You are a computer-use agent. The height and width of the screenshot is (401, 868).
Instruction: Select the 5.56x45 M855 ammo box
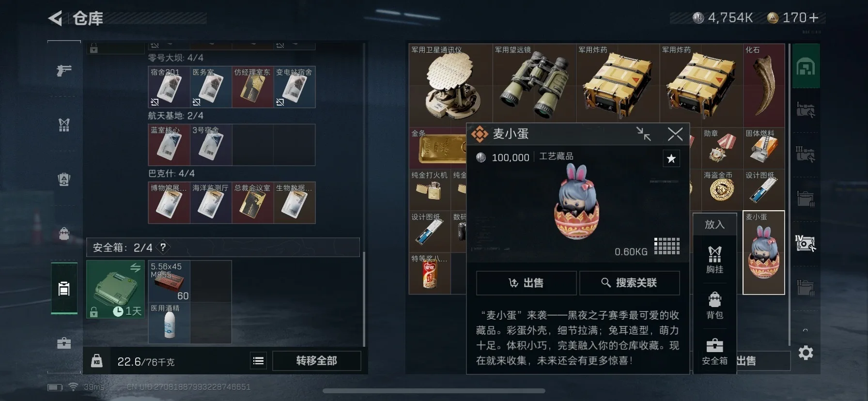click(169, 281)
